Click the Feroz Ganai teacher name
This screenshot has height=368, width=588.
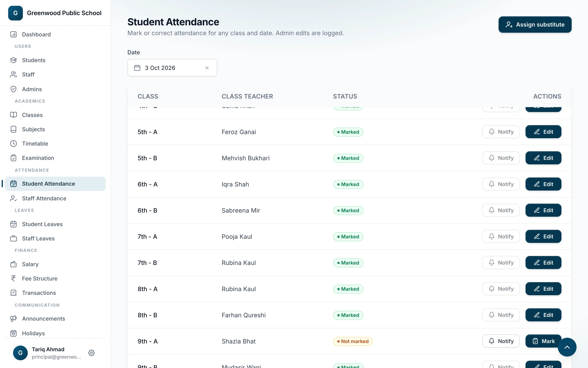239,132
